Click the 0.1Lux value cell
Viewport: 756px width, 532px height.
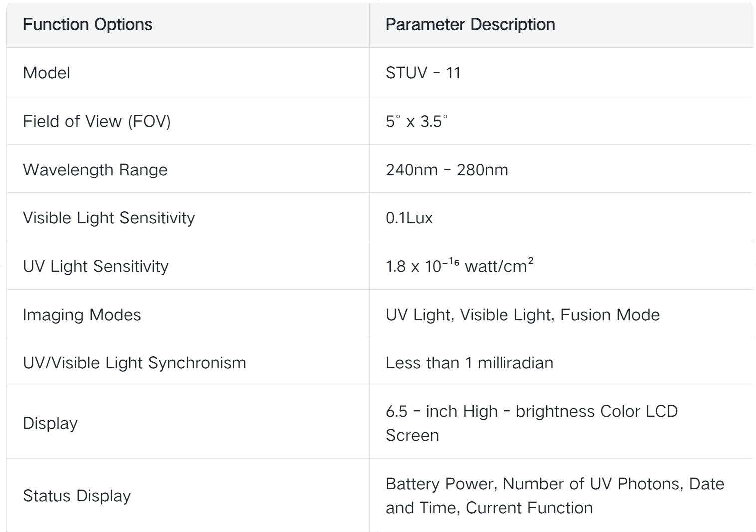[x=409, y=218]
